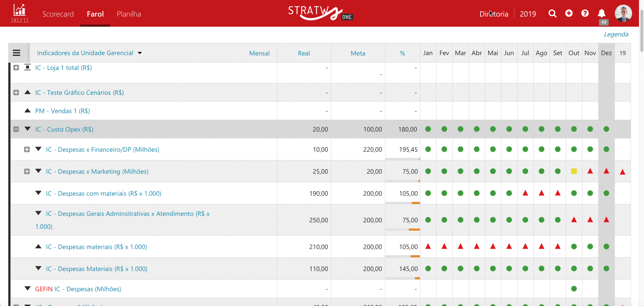Click up-arrow polarity icon of PM - Vendas 1
Screen dimensions: 644x306
[27, 110]
